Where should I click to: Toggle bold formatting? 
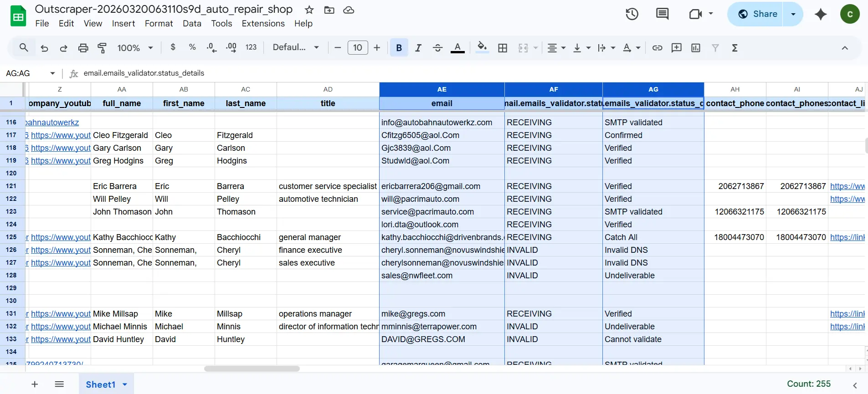(399, 48)
